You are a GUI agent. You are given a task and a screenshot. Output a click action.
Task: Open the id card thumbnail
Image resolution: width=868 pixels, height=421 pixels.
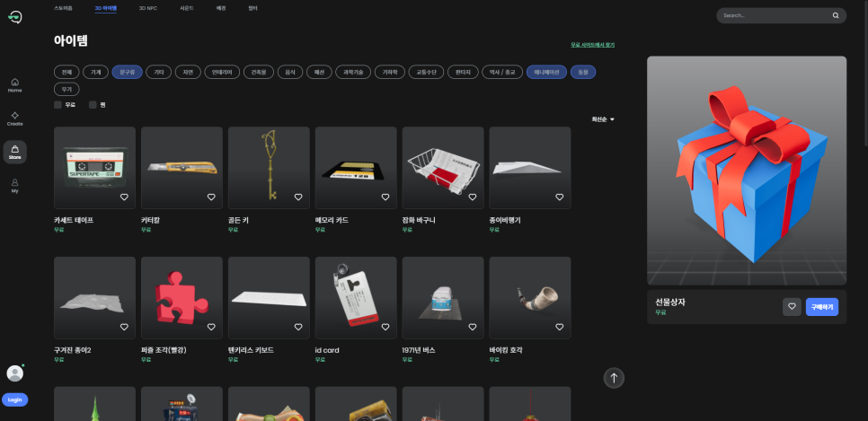pyautogui.click(x=356, y=298)
